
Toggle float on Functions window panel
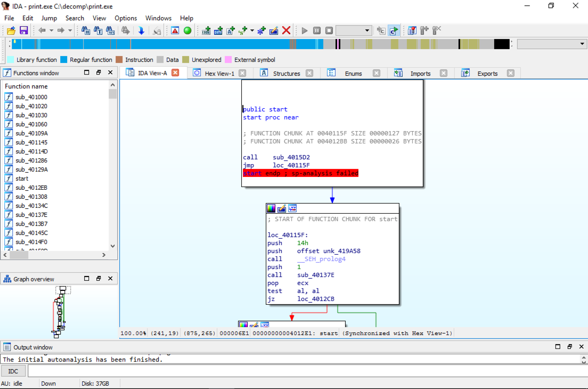[x=99, y=72]
